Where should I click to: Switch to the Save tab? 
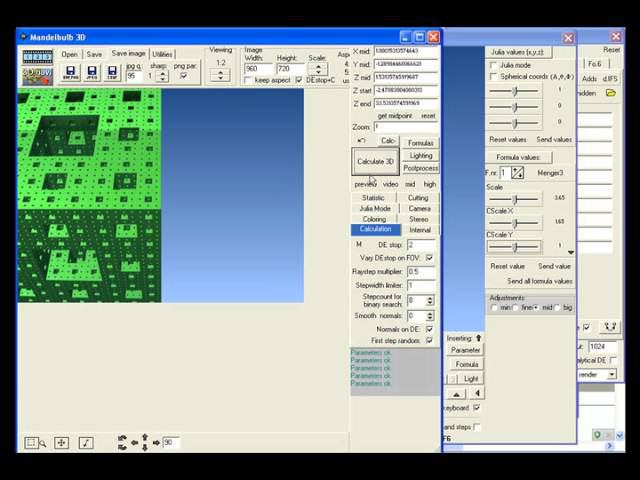[x=94, y=54]
